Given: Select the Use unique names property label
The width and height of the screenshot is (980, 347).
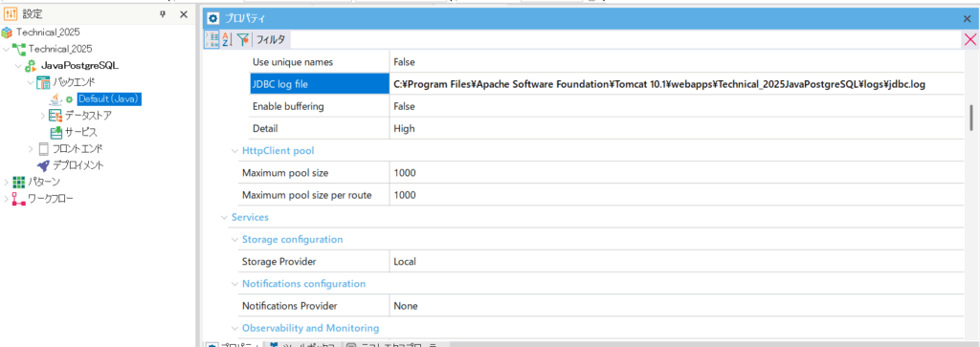Looking at the screenshot, I should (293, 62).
